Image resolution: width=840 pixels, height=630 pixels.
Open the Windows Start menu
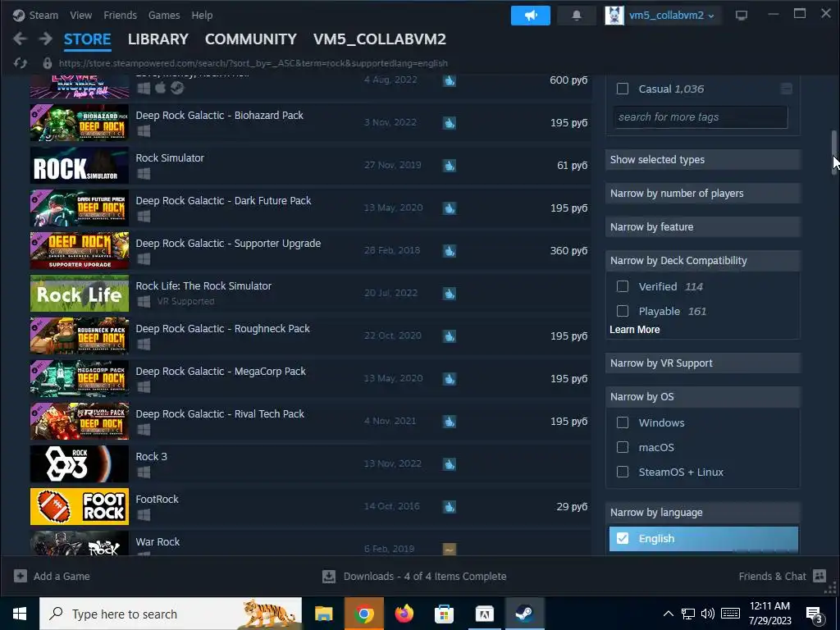(20, 614)
